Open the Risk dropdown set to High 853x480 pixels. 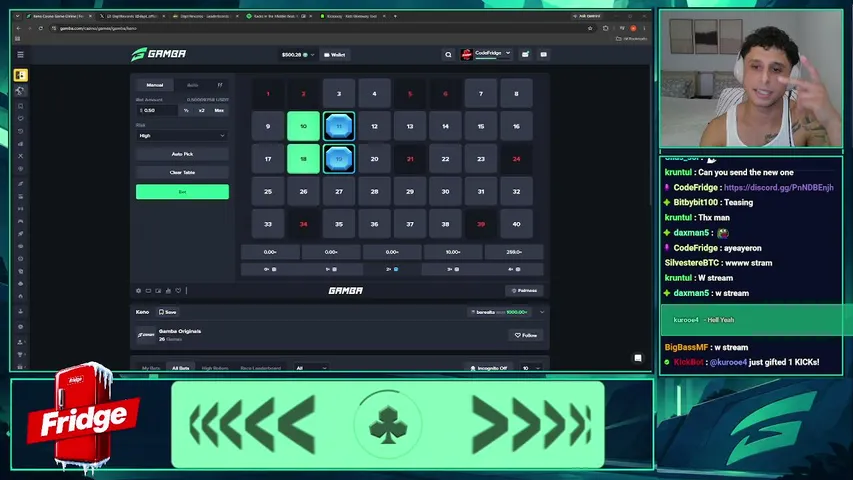pos(182,136)
